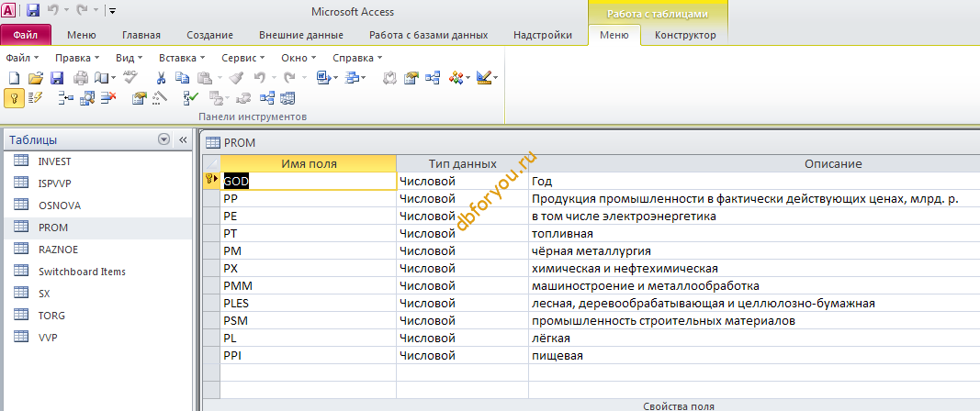Click the Print icon in toolbar
The image size is (980, 411).
click(x=81, y=78)
